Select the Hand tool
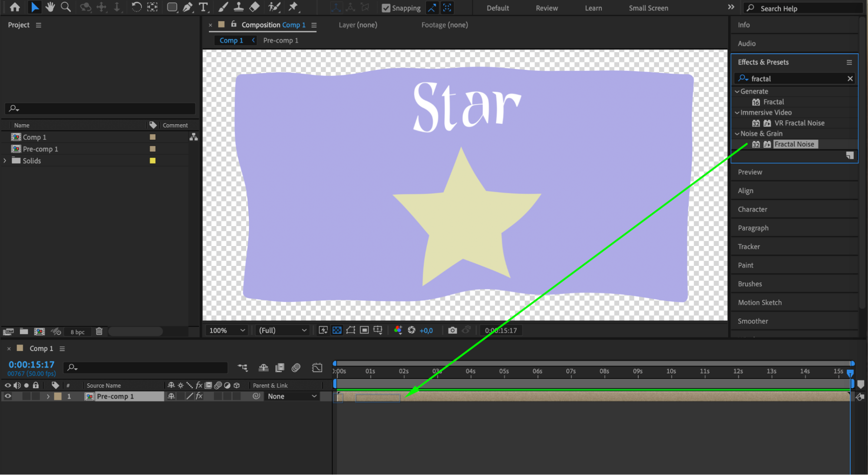Image resolution: width=868 pixels, height=475 pixels. [x=50, y=7]
